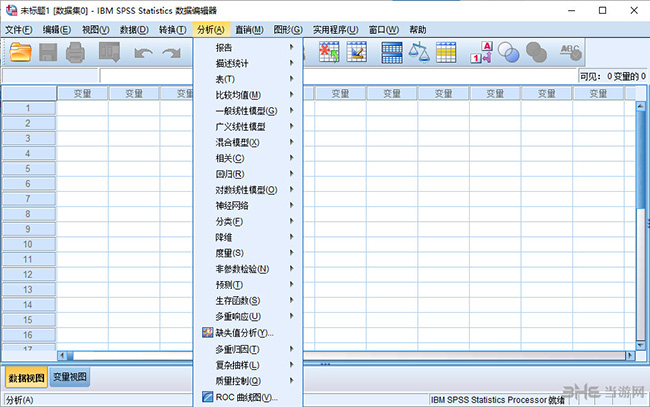Click the value labels icon with A and 1
This screenshot has width=650, height=407.
(481, 52)
